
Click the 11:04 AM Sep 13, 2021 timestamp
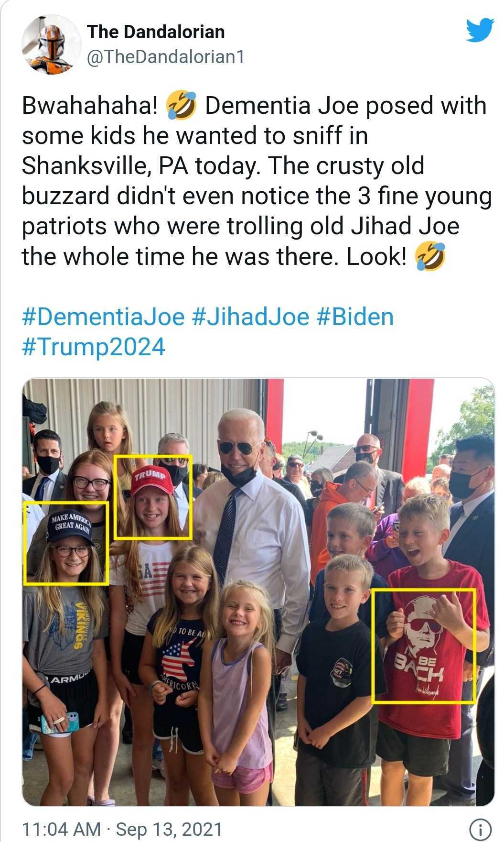point(122,829)
